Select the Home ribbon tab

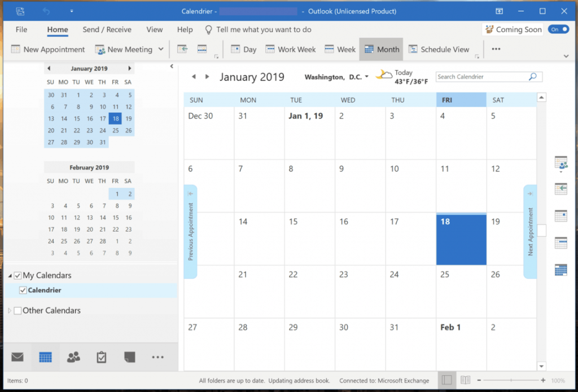[x=58, y=30]
